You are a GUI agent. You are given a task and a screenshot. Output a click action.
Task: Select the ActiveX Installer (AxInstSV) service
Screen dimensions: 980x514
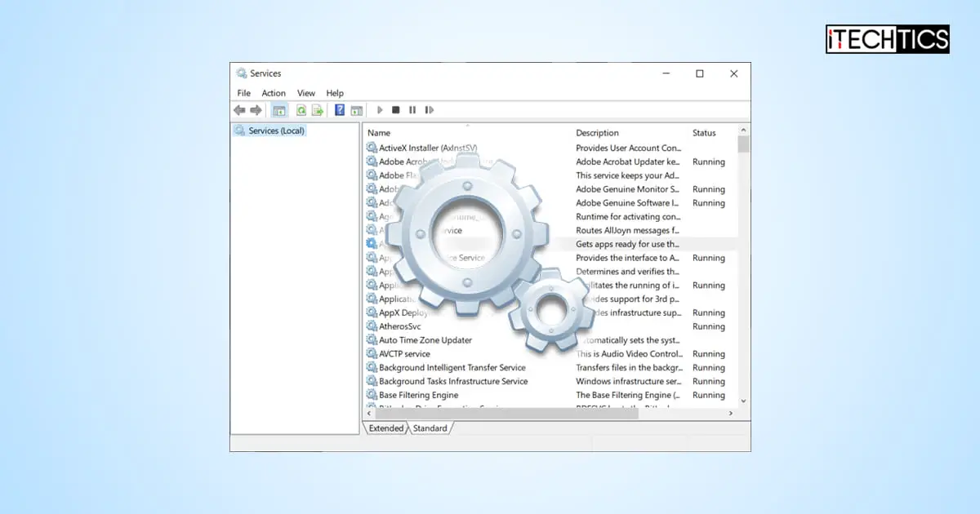pyautogui.click(x=428, y=148)
